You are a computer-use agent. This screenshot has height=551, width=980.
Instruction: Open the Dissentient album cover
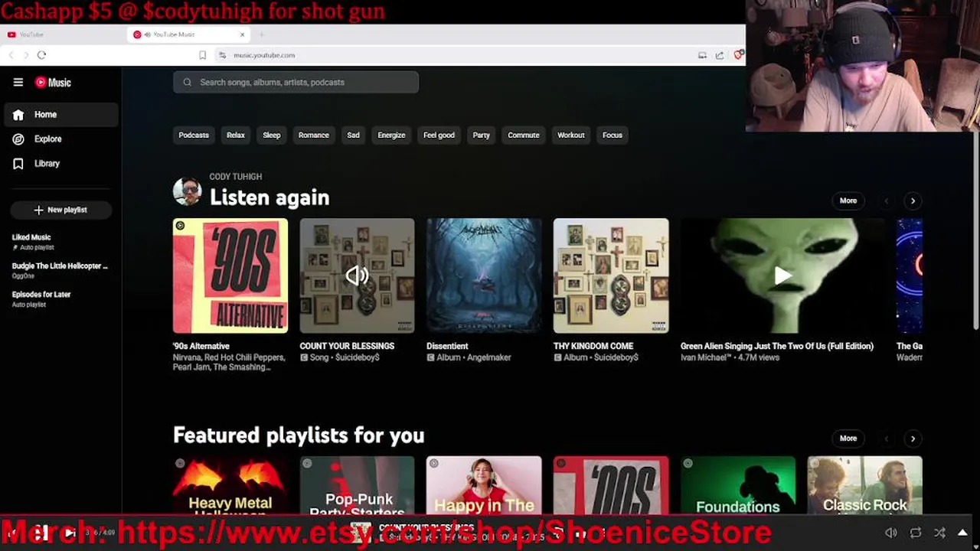tap(484, 275)
